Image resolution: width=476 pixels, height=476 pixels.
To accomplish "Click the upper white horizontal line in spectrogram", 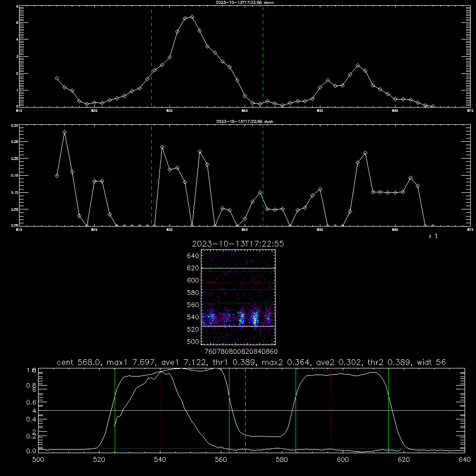I will 238,268.
